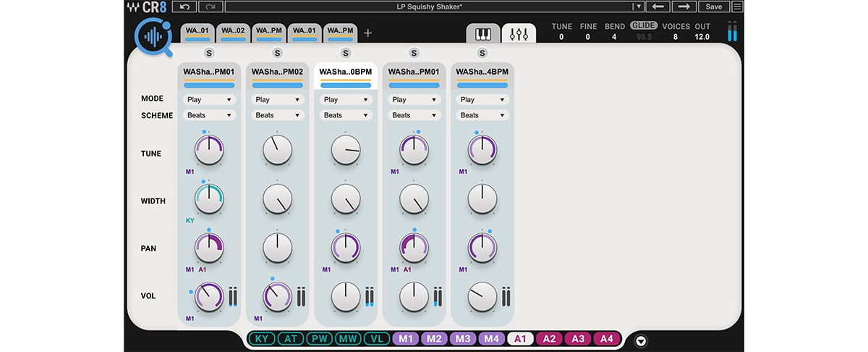The width and height of the screenshot is (868, 352).
Task: Select the M1 modulator button
Action: coord(405,338)
